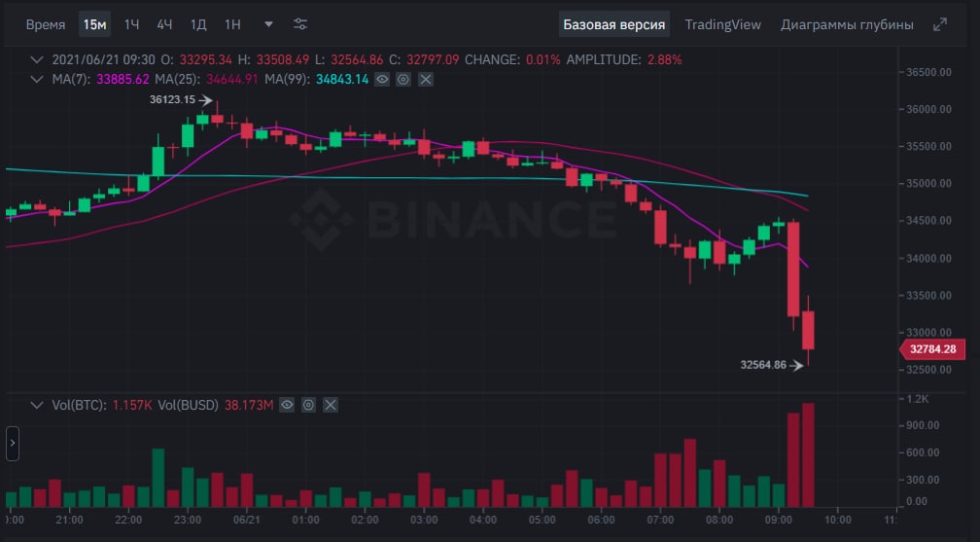Image resolution: width=980 pixels, height=542 pixels.
Task: Expand chart to fullscreen
Action: point(939,24)
